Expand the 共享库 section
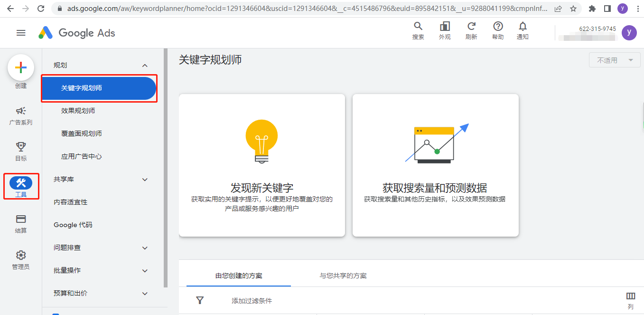The image size is (644, 315). [145, 179]
